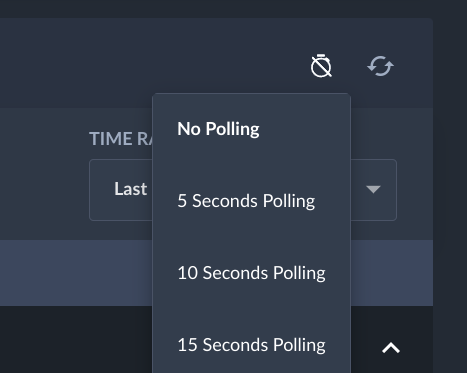
Task: Click the TIME RANGE label
Action: (x=121, y=138)
